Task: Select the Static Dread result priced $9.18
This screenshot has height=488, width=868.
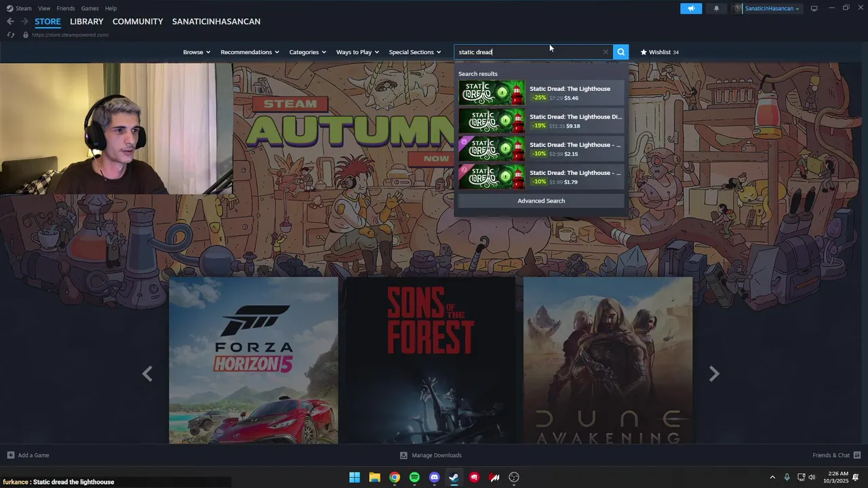Action: [541, 121]
